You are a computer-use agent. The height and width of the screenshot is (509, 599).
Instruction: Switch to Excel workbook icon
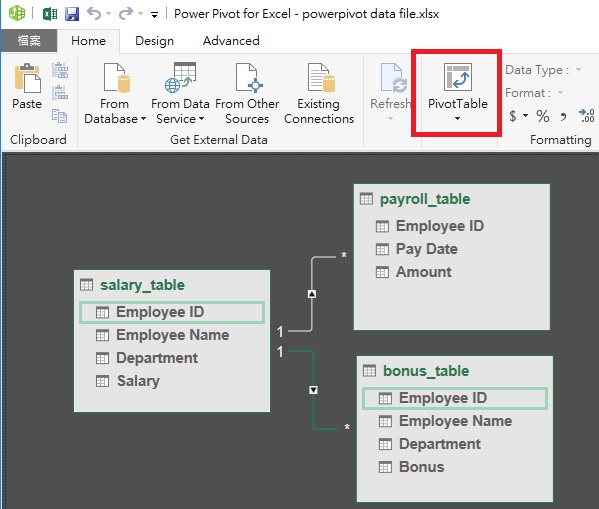pos(50,14)
